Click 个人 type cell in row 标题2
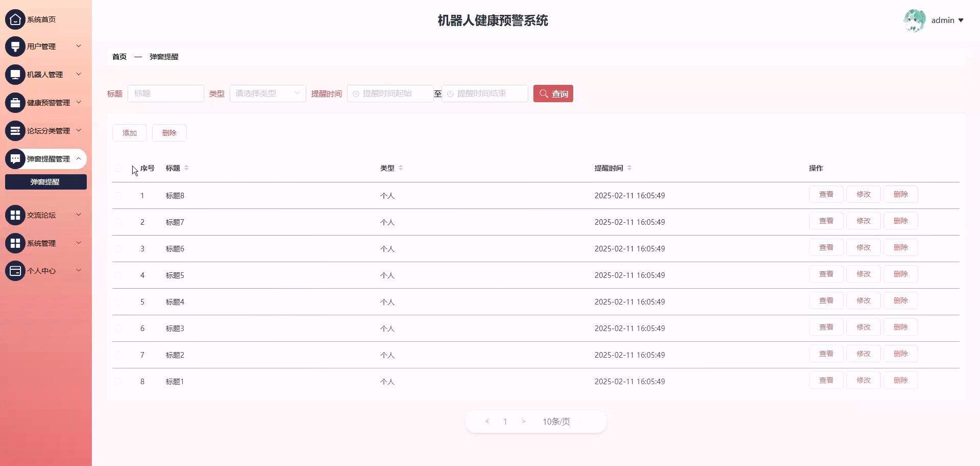This screenshot has width=980, height=466. pos(387,355)
